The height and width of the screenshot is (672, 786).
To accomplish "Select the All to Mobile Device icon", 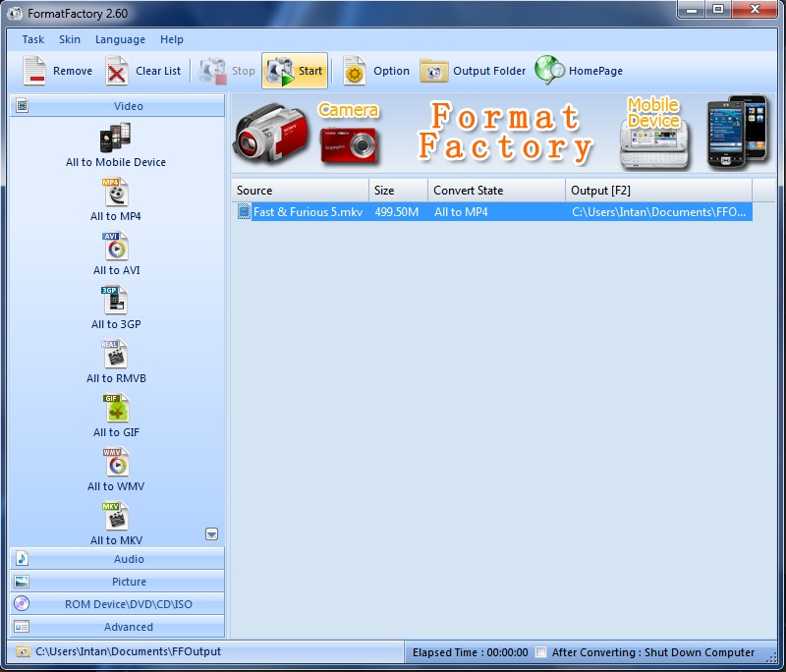I will [115, 137].
